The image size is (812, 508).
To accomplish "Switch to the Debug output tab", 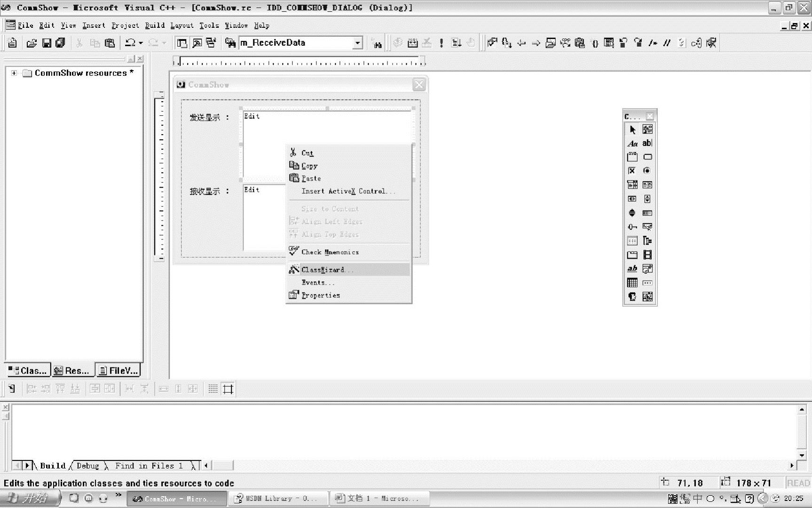I will [x=87, y=466].
